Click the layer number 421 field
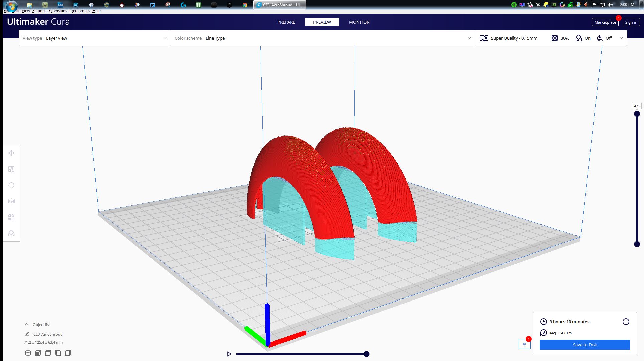644x361 pixels. click(637, 106)
